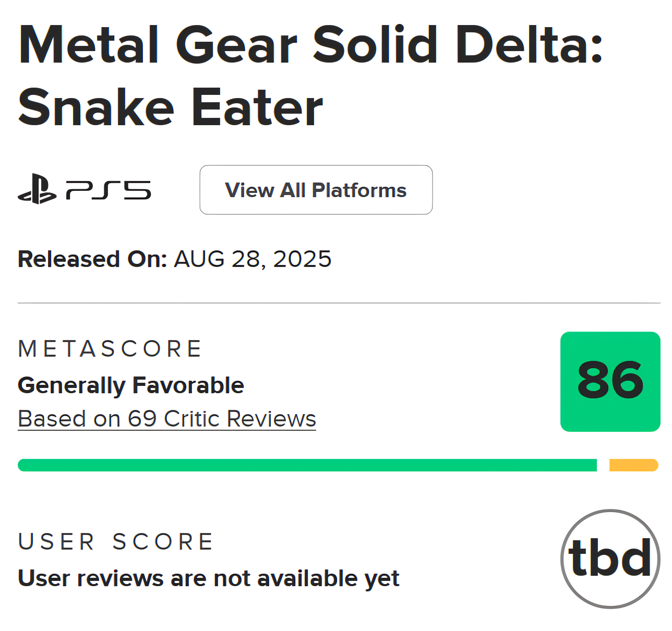Screen dimensions: 672x631
Task: Click the word Platforms inside the button
Action: 359,190
